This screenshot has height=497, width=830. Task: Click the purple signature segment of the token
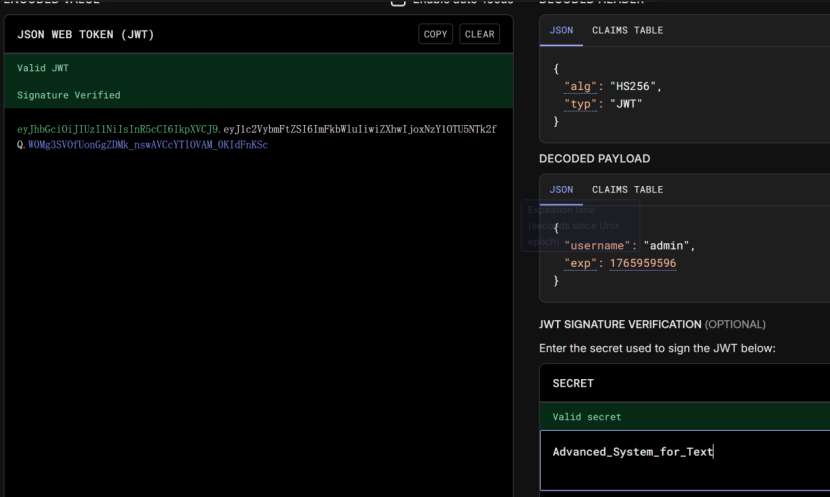coord(148,145)
